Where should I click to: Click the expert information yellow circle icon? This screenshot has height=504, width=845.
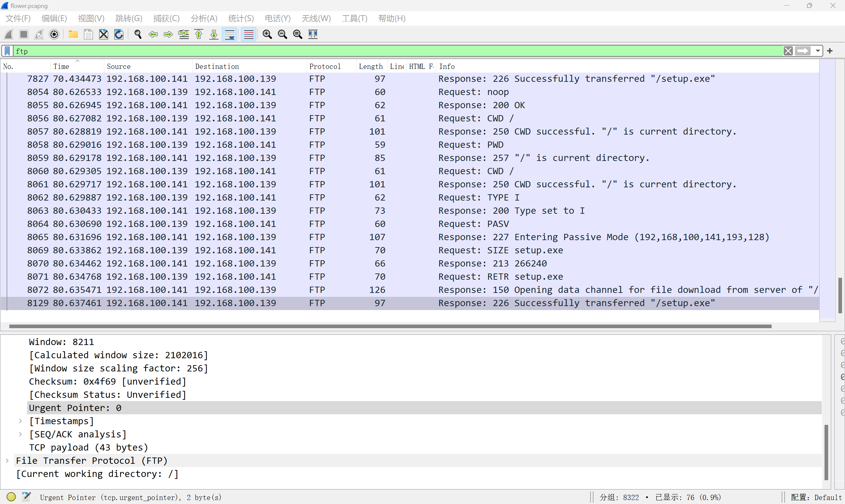click(x=11, y=497)
